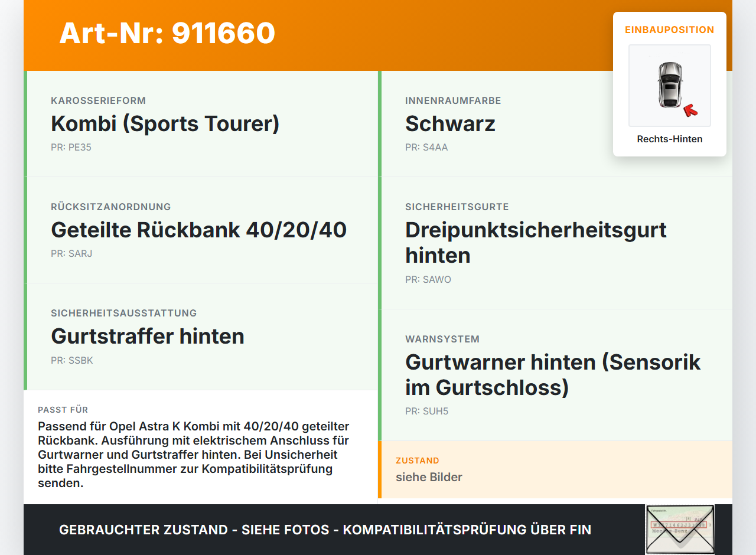Click the GEBRAUCHTER ZUSTAND footer banner text

click(325, 530)
